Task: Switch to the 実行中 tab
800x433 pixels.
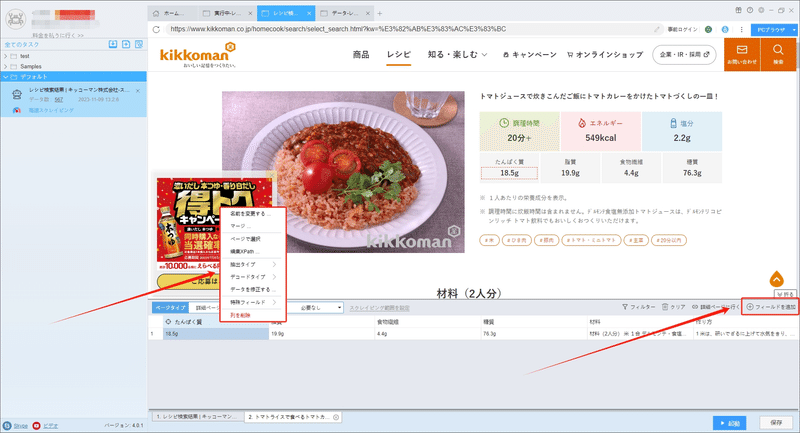Action: pos(227,13)
